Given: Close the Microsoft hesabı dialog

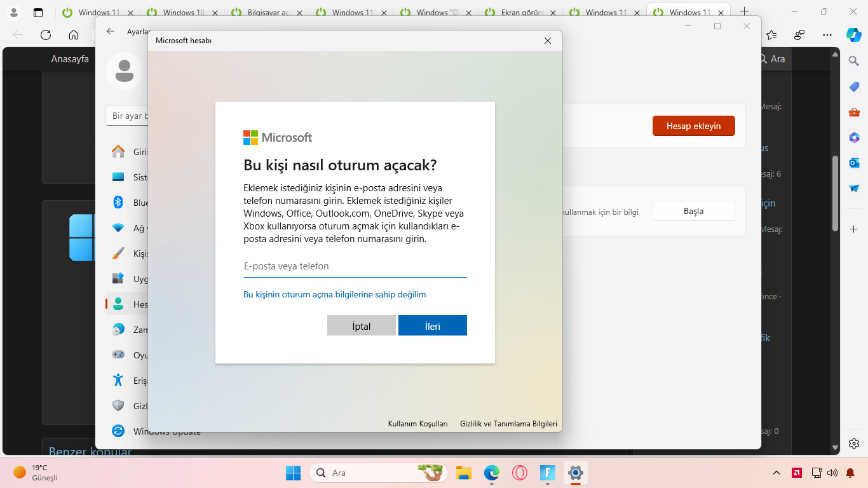Looking at the screenshot, I should pos(548,41).
